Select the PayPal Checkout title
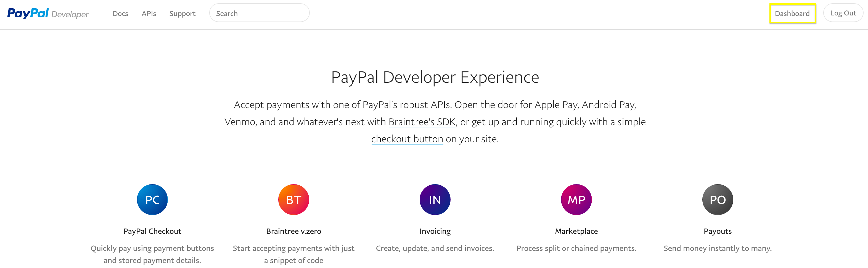 [x=152, y=231]
